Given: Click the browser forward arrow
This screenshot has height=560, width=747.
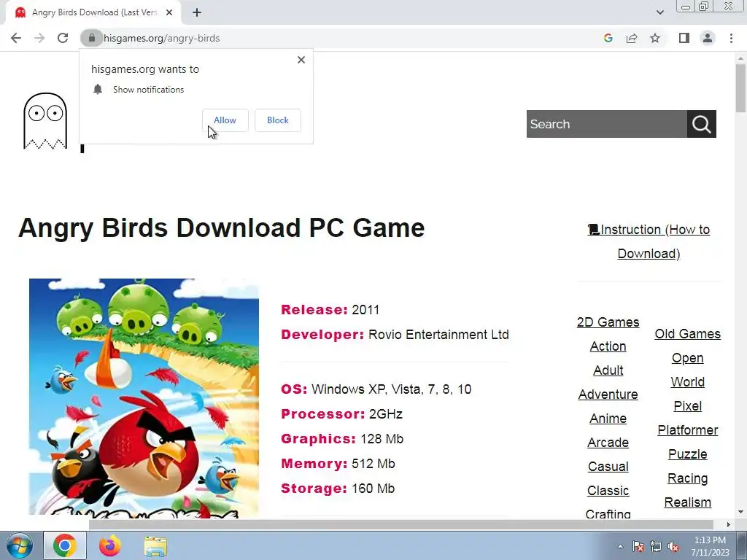Looking at the screenshot, I should (x=39, y=38).
